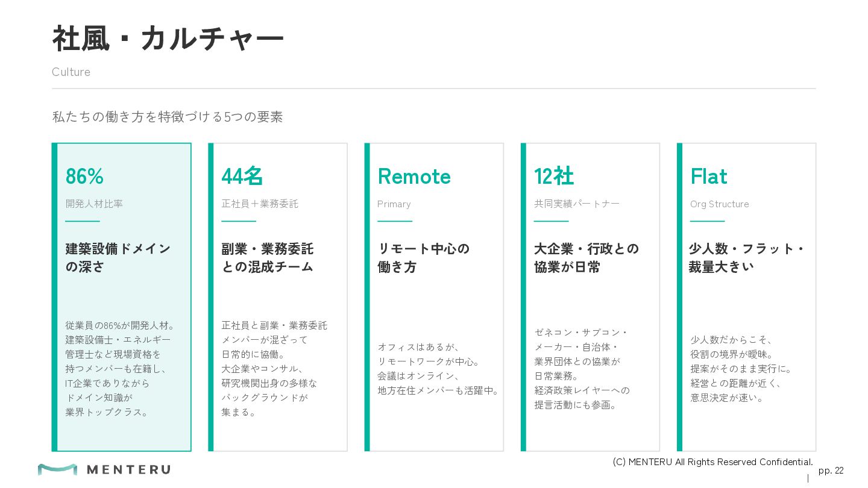Click the 社風・カルチャー slide title
The height and width of the screenshot is (488, 868).
(x=168, y=39)
